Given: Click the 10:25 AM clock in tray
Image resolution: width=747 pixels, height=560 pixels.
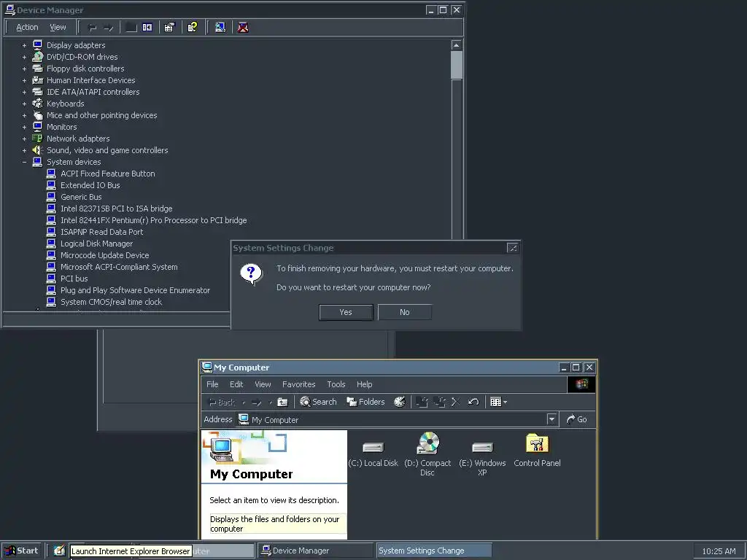Looking at the screenshot, I should pos(719,551).
